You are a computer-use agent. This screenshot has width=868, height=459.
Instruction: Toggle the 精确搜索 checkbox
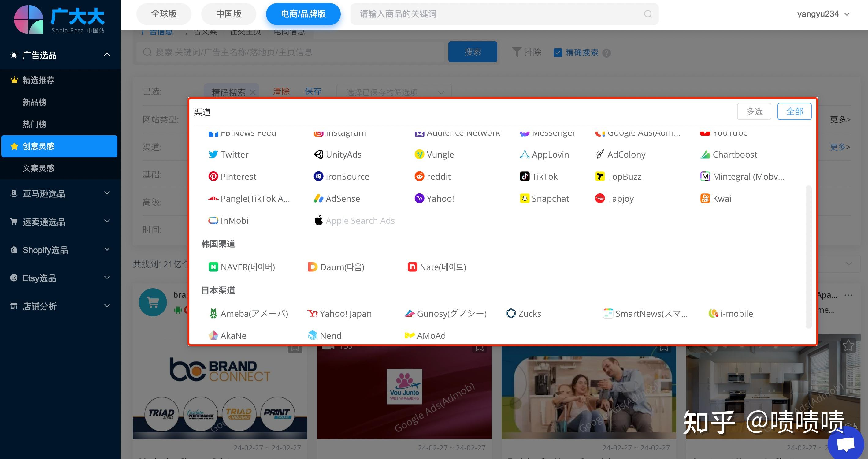(x=558, y=53)
